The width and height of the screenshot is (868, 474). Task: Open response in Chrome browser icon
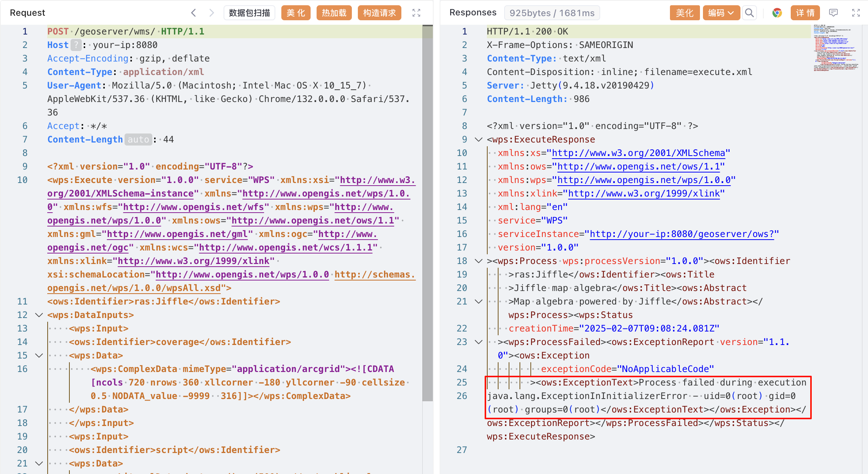click(777, 13)
